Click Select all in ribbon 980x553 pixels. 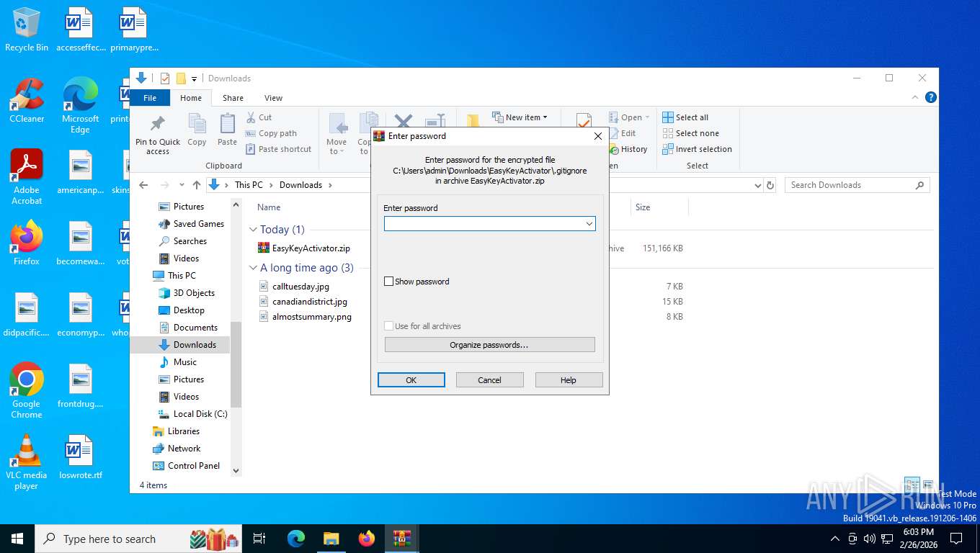(x=685, y=117)
